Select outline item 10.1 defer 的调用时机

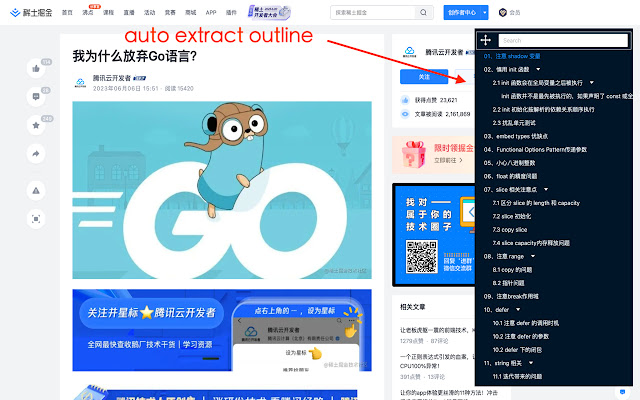click(525, 323)
